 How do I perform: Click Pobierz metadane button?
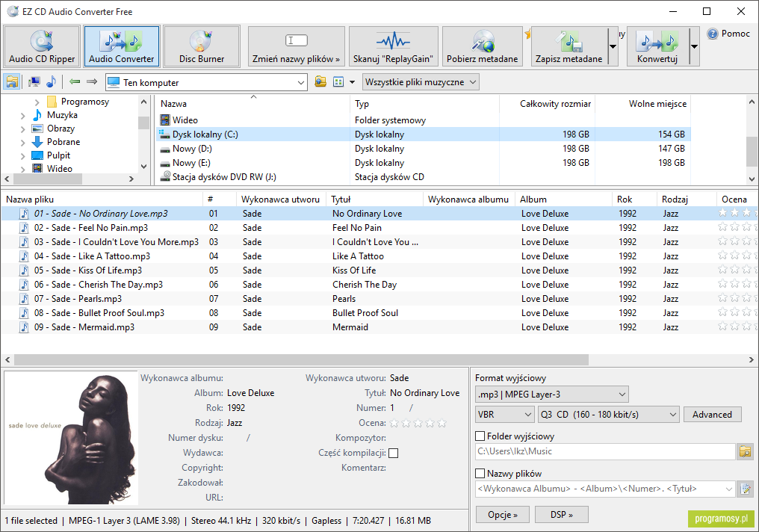482,46
